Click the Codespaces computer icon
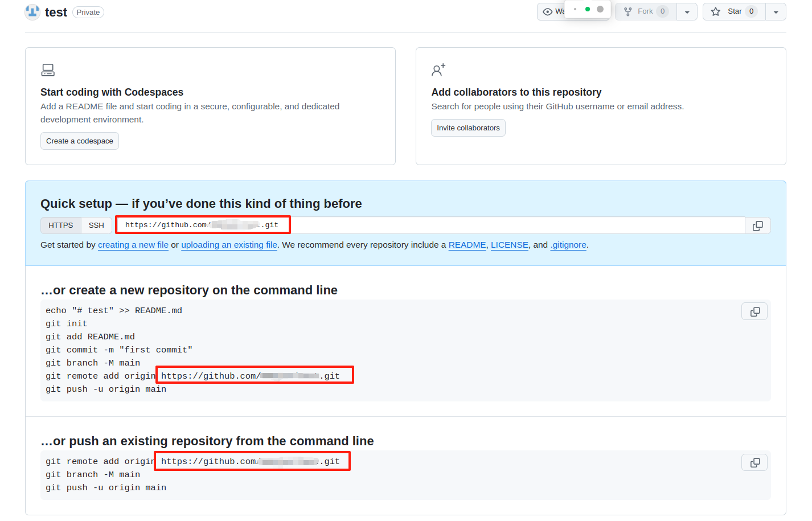The height and width of the screenshot is (521, 812). click(48, 70)
